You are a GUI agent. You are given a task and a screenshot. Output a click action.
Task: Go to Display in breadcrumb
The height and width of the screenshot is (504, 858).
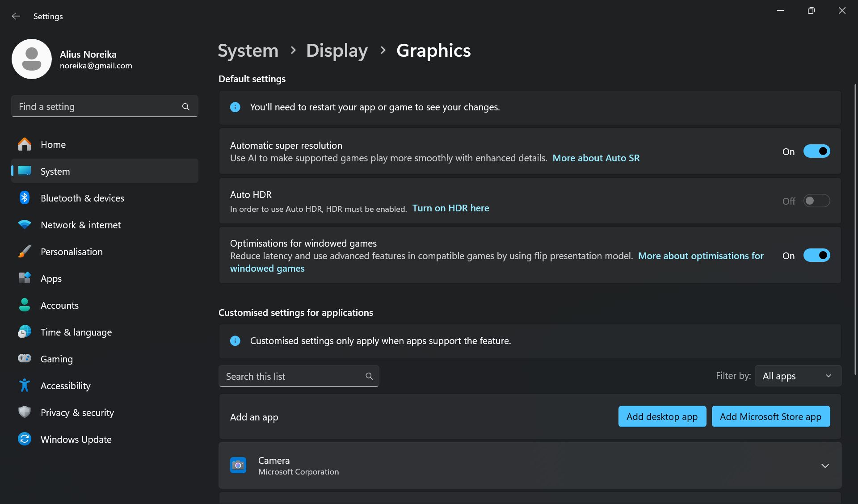pos(337,50)
